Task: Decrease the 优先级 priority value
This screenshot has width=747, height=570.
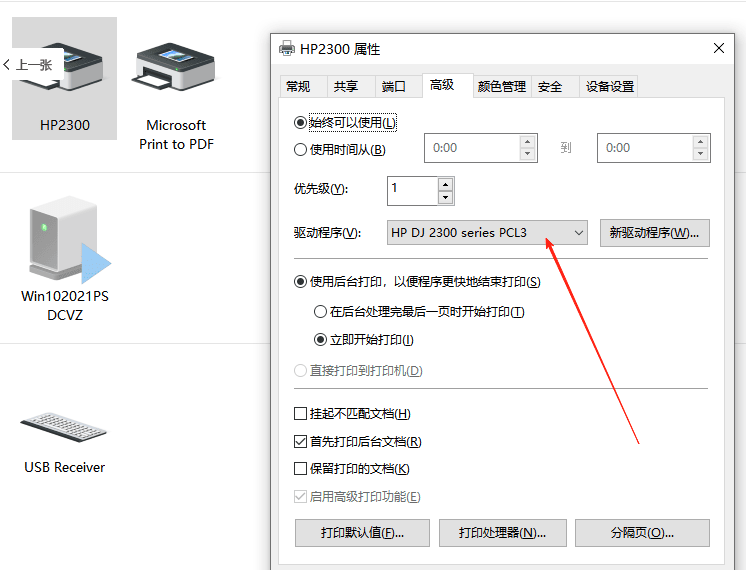Action: pos(445,197)
